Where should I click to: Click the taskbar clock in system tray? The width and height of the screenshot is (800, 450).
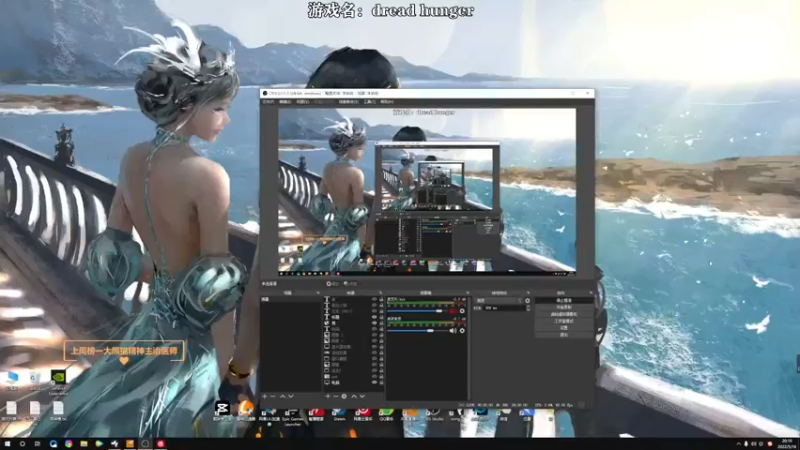(787, 443)
